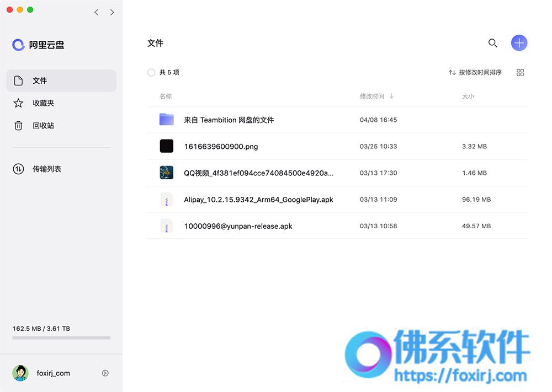Click the green zoom window button

pyautogui.click(x=30, y=10)
